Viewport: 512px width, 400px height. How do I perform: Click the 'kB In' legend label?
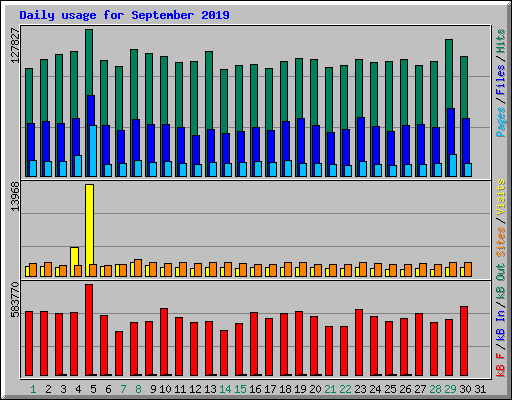501,325
